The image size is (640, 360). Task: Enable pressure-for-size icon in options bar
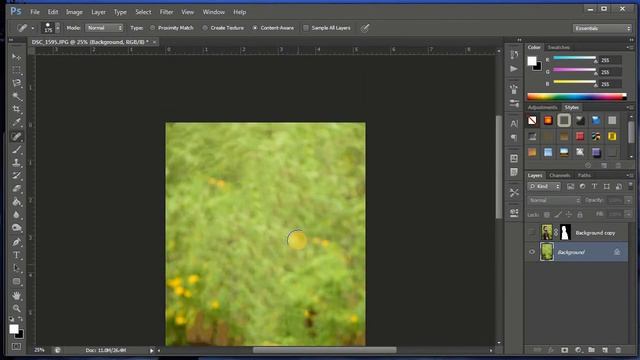click(365, 28)
